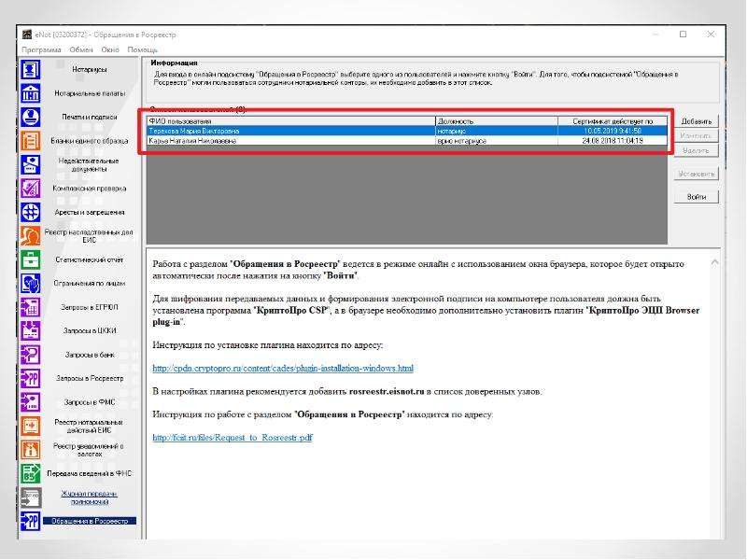Viewport: 747px width, 560px height.
Task: Click the 10.05.2019 certificate date cell
Action: tap(613, 131)
